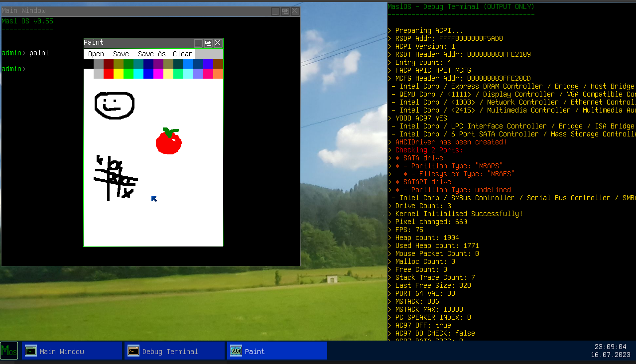Click the Paint GUI icon in taskbar
This screenshot has width=636, height=364.
point(236,351)
